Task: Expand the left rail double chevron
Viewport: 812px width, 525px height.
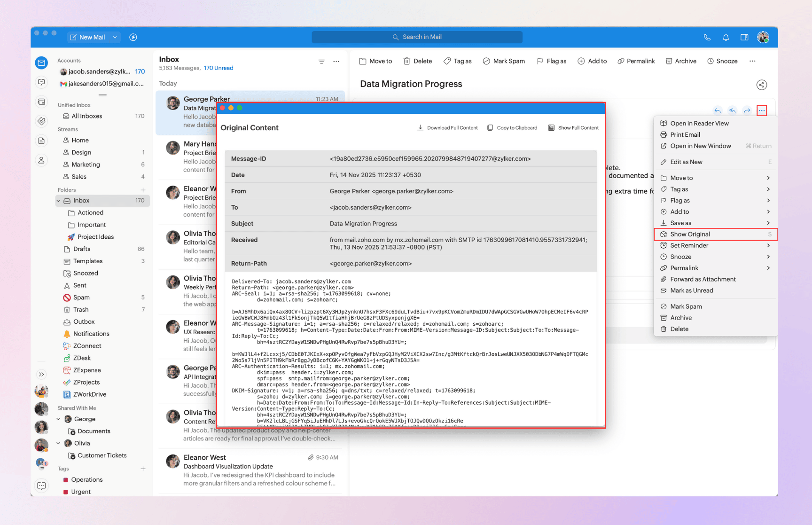Action: 41,375
